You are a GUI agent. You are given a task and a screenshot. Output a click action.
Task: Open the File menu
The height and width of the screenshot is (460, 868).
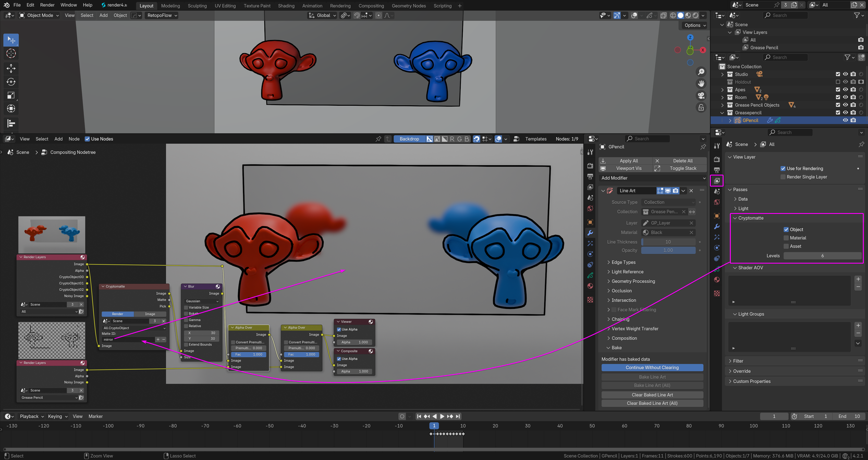tap(17, 5)
